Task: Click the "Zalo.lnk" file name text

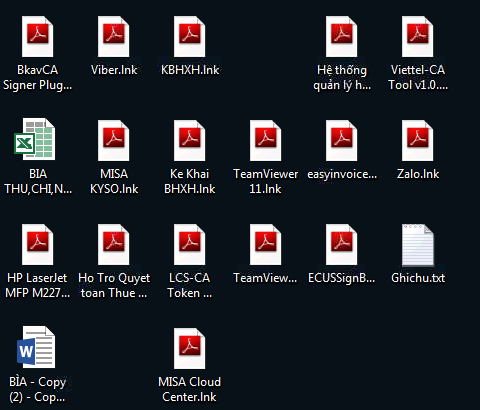Action: (x=418, y=174)
